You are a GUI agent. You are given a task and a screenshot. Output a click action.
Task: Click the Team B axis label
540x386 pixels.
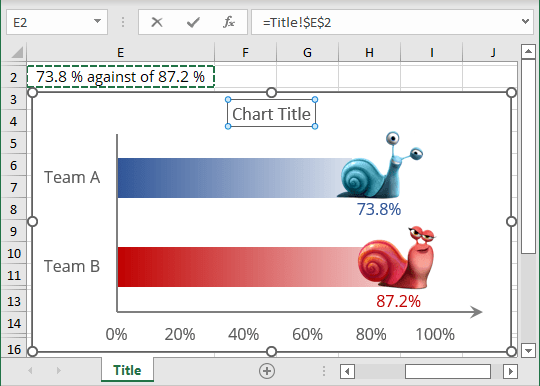(72, 266)
